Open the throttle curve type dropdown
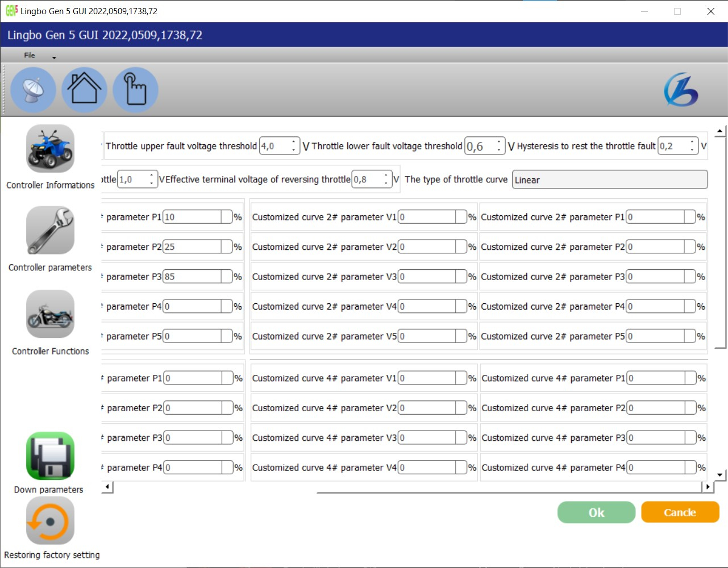This screenshot has height=568, width=728. click(609, 179)
